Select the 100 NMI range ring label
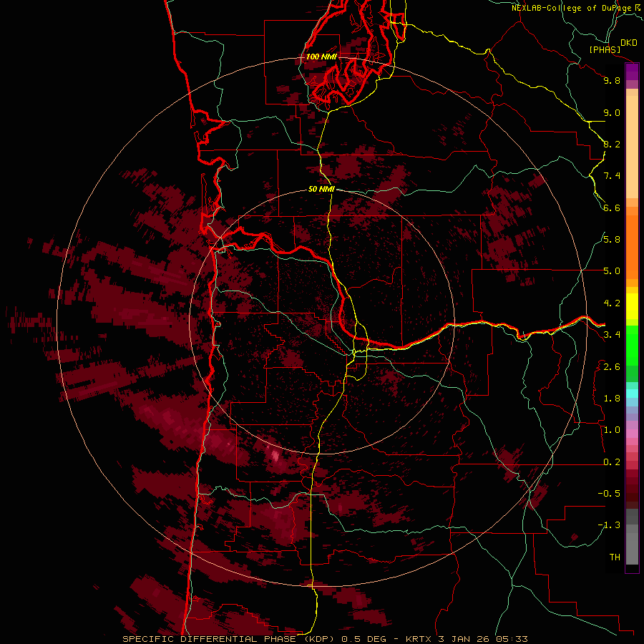The width and height of the screenshot is (644, 644). [321, 57]
